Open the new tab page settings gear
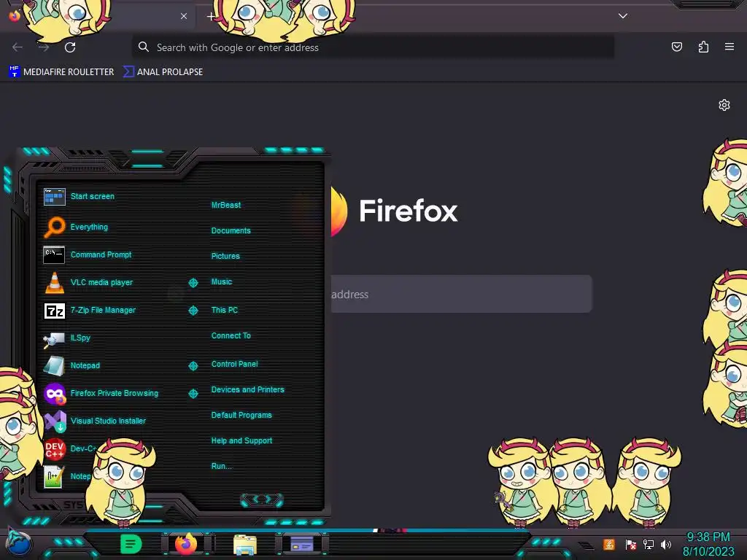The image size is (747, 560). point(724,105)
